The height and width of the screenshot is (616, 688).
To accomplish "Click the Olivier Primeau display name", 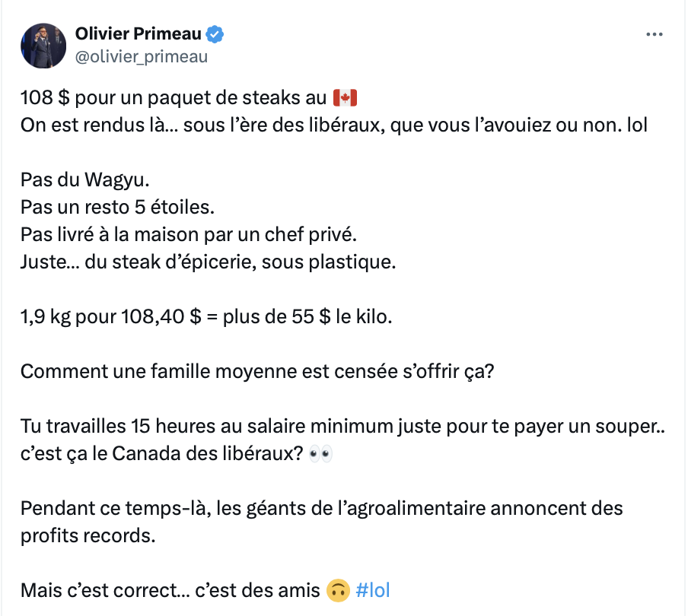I will 139,33.
